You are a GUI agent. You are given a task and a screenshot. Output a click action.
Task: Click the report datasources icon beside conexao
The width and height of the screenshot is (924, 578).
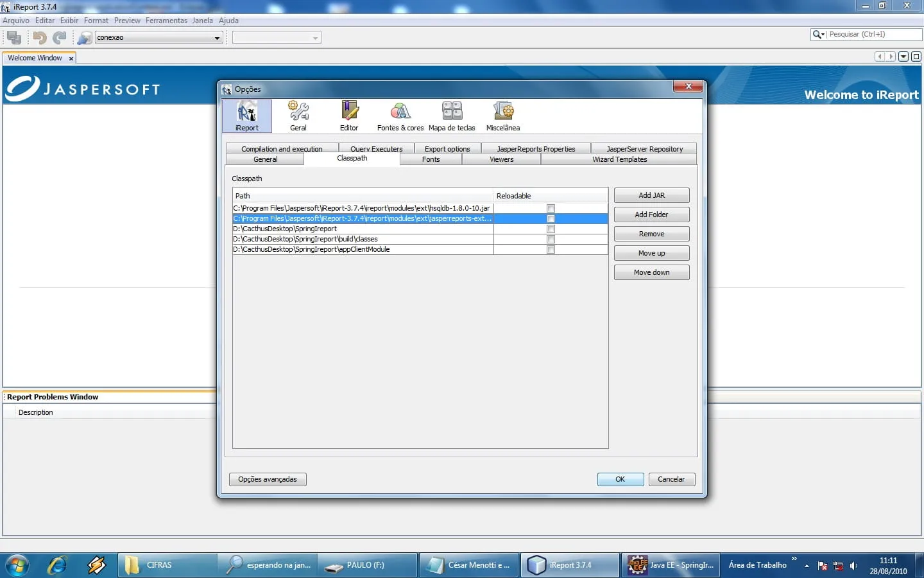85,38
